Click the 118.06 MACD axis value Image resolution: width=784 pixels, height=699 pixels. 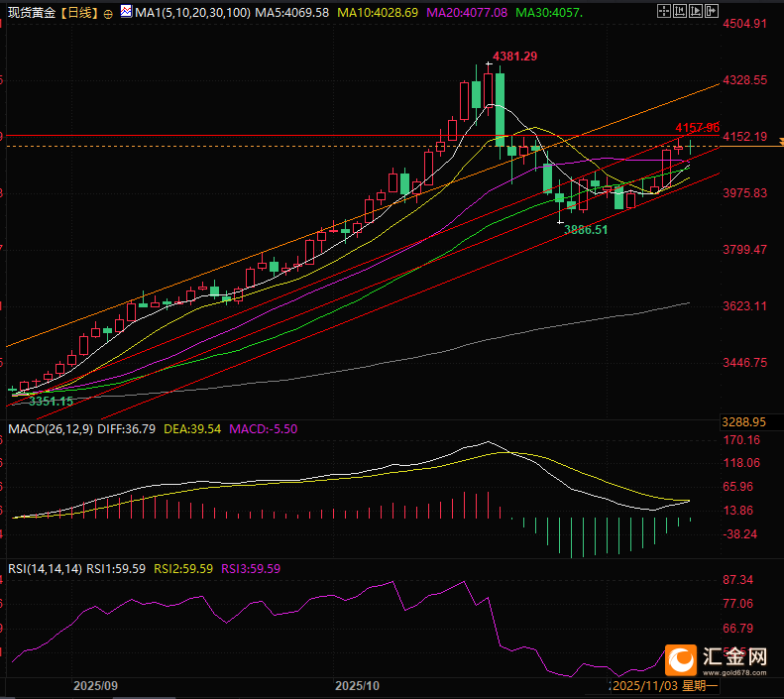pos(741,463)
